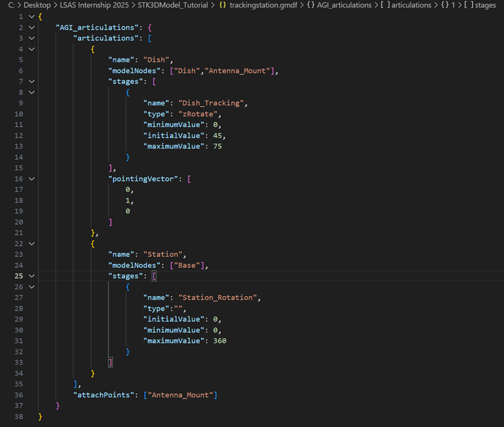The width and height of the screenshot is (504, 427).
Task: Click the JSON braces icon before trackingstation.gmdf
Action: pyautogui.click(x=223, y=5)
